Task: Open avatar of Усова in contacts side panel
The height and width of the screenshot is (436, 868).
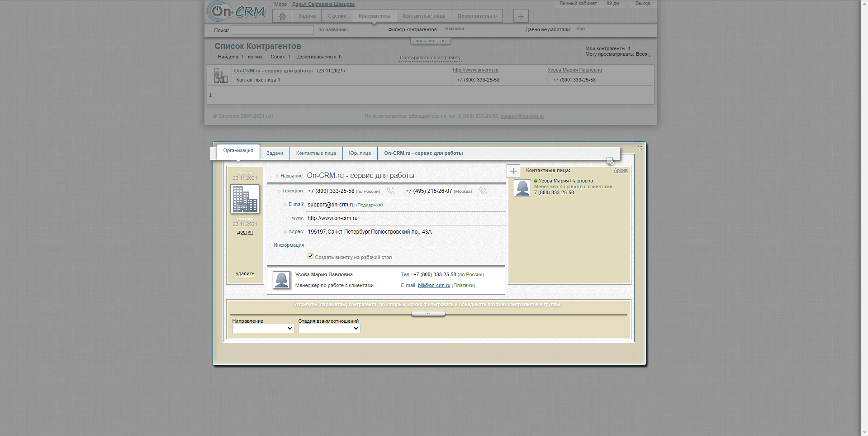Action: click(522, 188)
